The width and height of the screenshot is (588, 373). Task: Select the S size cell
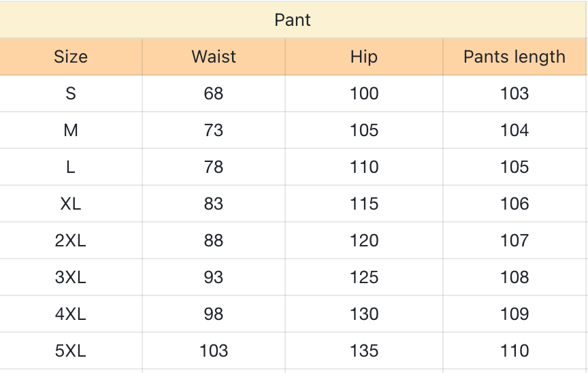click(x=71, y=93)
